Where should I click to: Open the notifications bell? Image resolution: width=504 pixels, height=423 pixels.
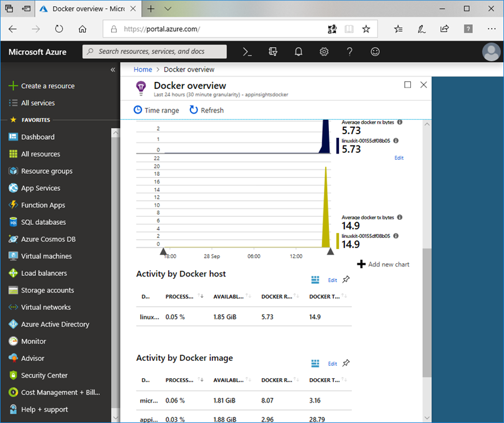(299, 52)
